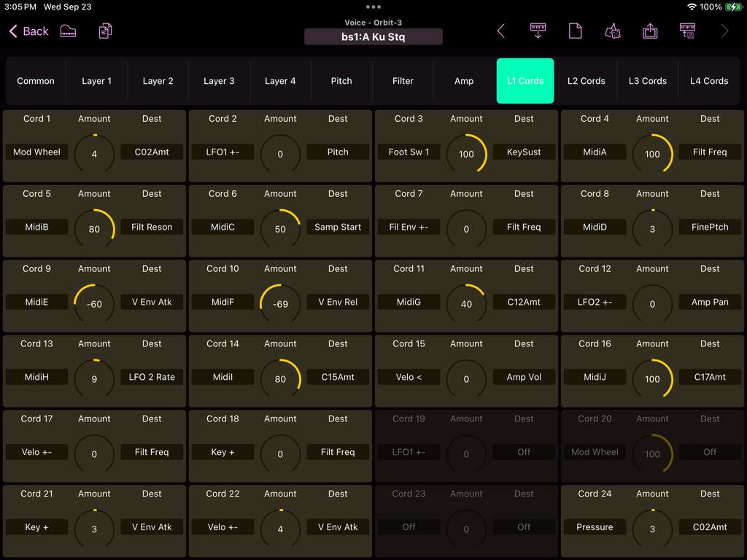Adjust Cord 5 amount knob

click(94, 229)
